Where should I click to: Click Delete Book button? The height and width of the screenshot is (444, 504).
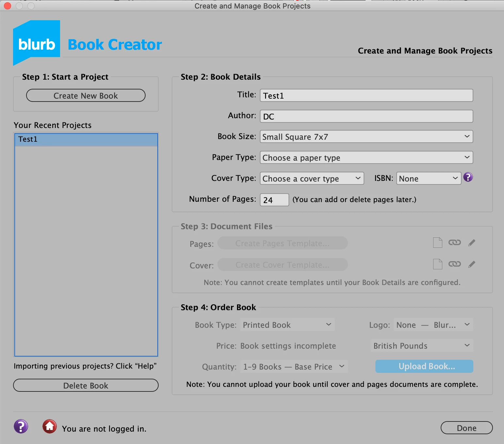[x=86, y=386]
